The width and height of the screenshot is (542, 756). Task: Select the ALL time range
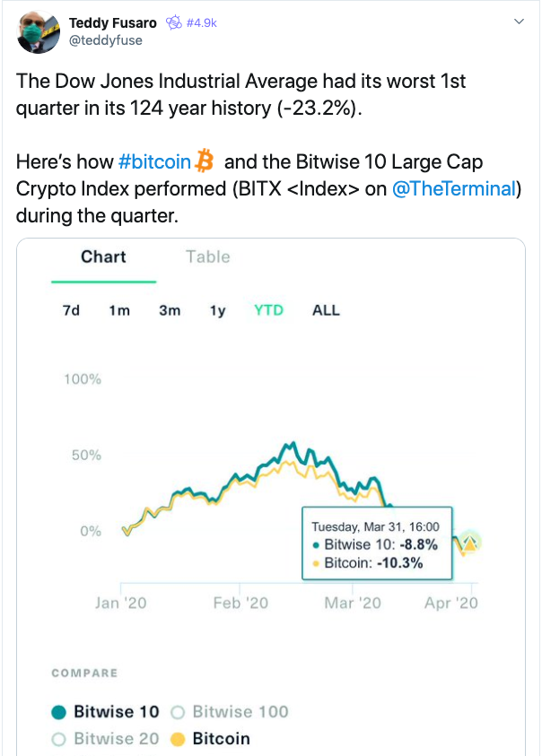pyautogui.click(x=326, y=310)
